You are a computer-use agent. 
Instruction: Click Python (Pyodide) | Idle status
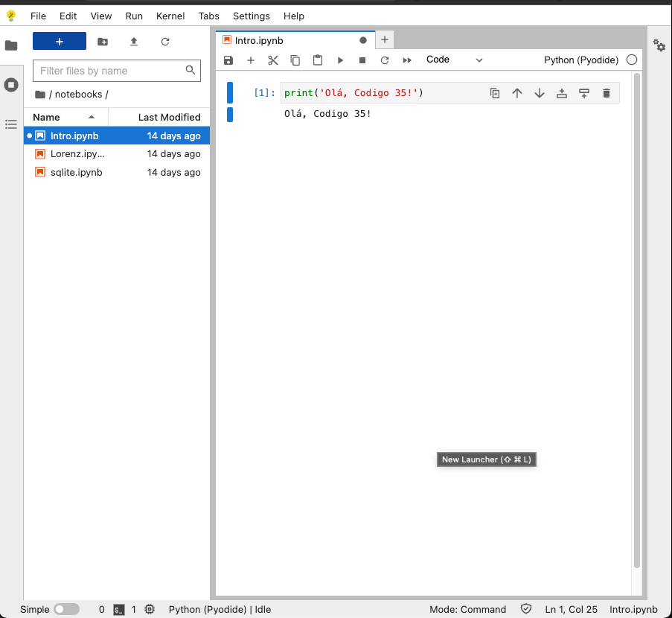[x=220, y=609]
